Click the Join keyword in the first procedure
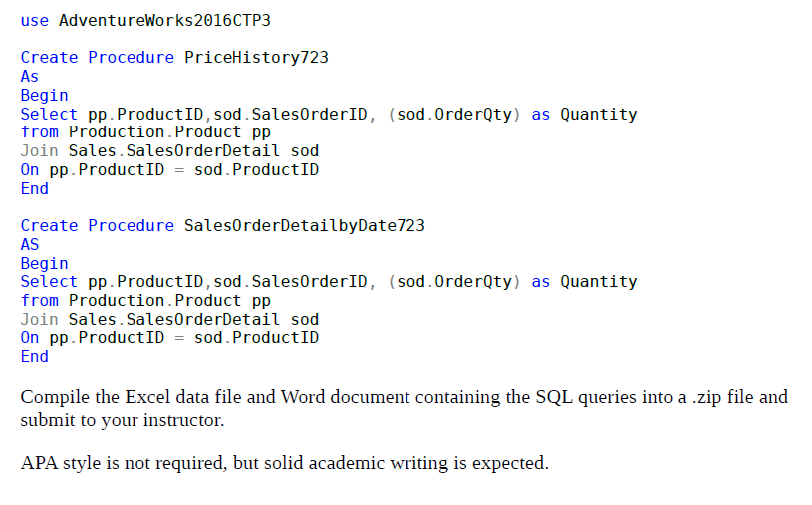The image size is (812, 505). [x=39, y=150]
